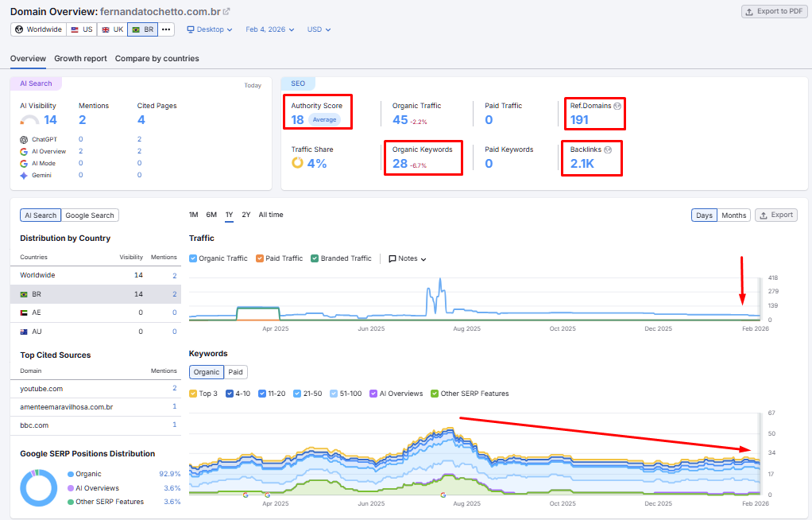
Task: Switch chart view to Months
Action: click(733, 215)
